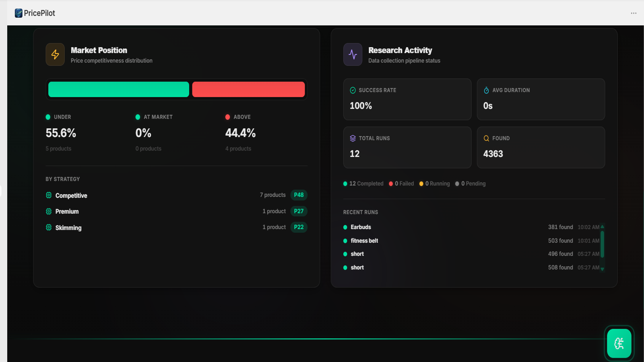Click the green Under segment of distribution bar

click(119, 89)
